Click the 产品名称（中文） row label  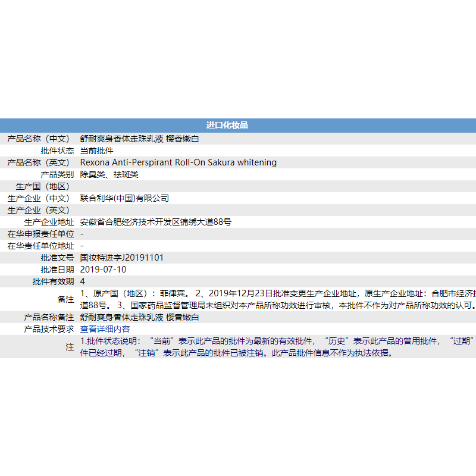tap(39, 139)
